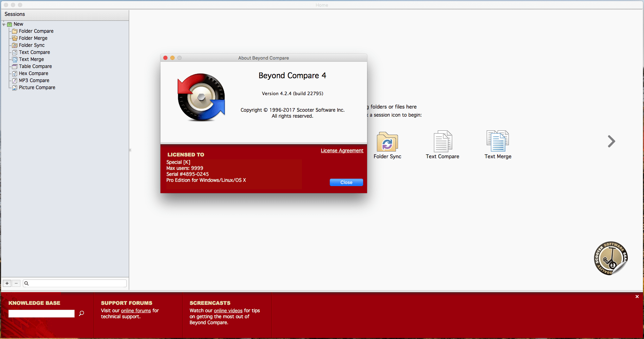Viewport: 644px width, 339px height.
Task: Click the sidebar splitter handle
Action: coord(130,150)
